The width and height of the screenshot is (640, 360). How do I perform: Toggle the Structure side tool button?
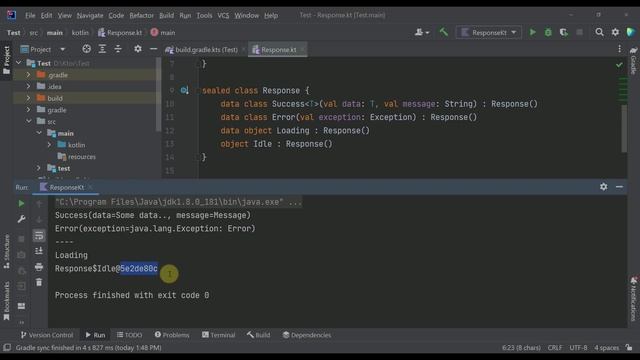(7, 251)
